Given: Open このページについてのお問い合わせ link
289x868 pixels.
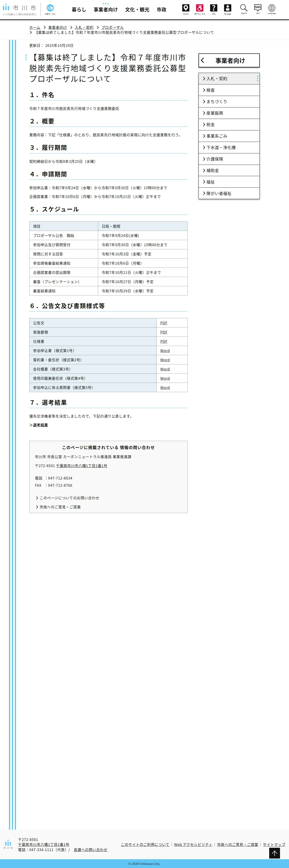Looking at the screenshot, I should [x=67, y=498].
